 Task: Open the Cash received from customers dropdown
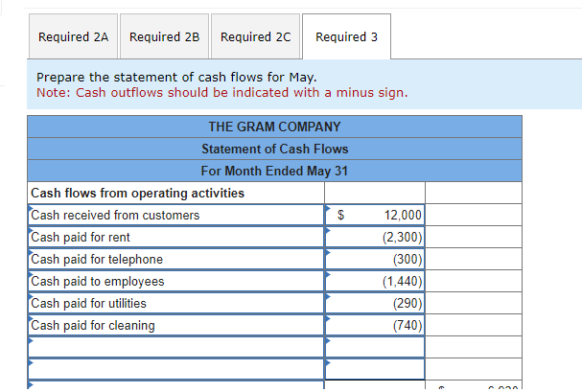coord(175,215)
